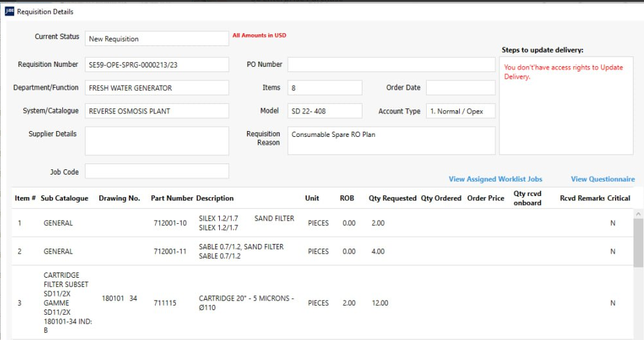
Task: Open the View Assigned Worklist Jobs link
Action: coord(495,179)
